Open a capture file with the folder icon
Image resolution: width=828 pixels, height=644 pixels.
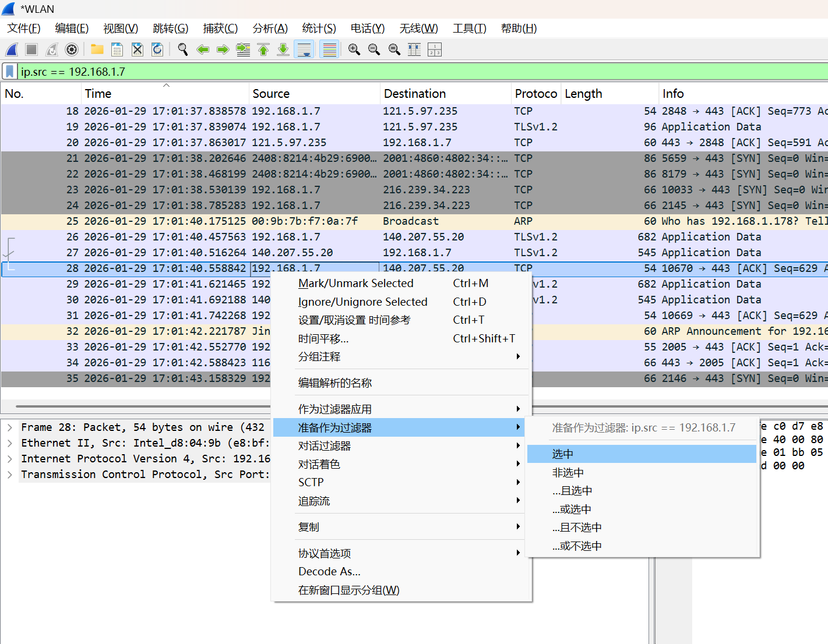[97, 49]
